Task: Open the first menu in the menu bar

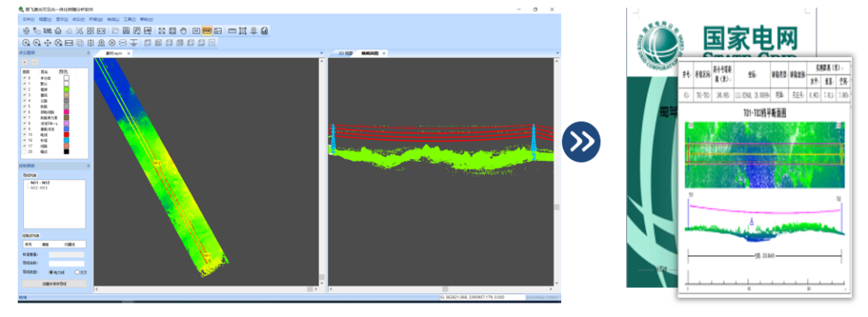Action: click(x=28, y=19)
